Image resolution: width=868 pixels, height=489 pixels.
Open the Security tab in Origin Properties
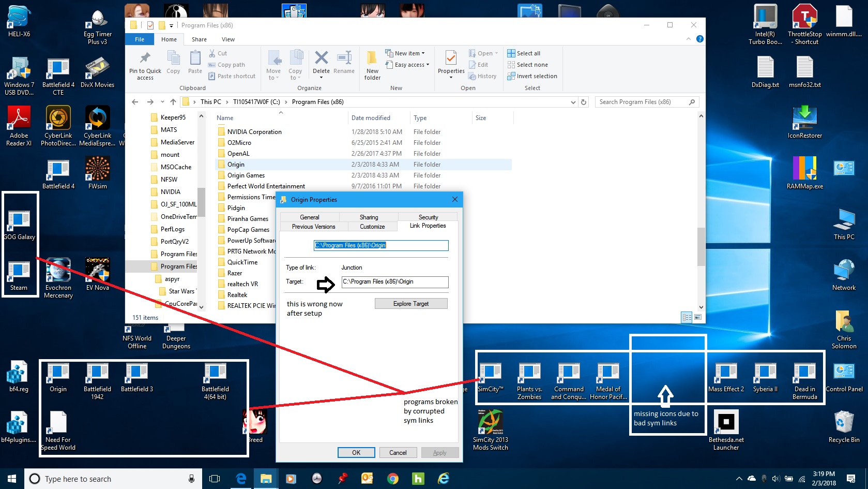point(428,217)
